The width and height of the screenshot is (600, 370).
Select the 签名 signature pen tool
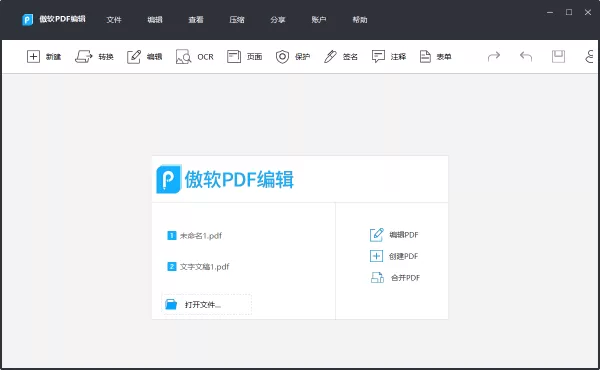coord(330,57)
